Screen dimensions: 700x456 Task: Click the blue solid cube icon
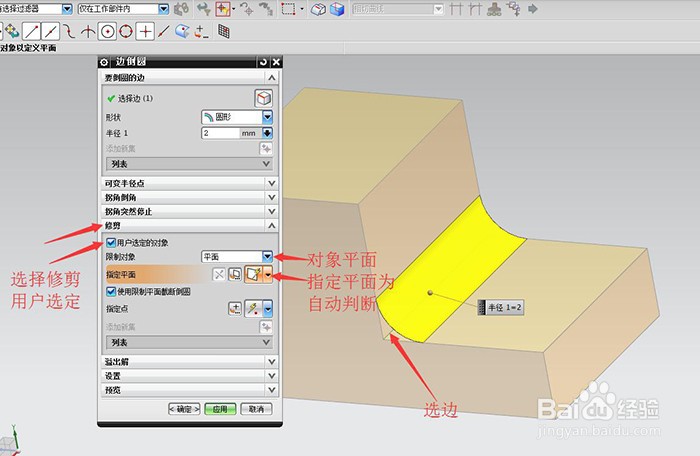click(337, 9)
